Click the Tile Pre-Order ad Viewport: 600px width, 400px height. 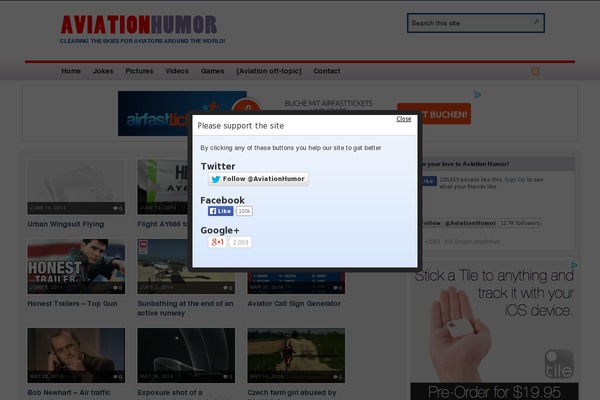(x=494, y=330)
